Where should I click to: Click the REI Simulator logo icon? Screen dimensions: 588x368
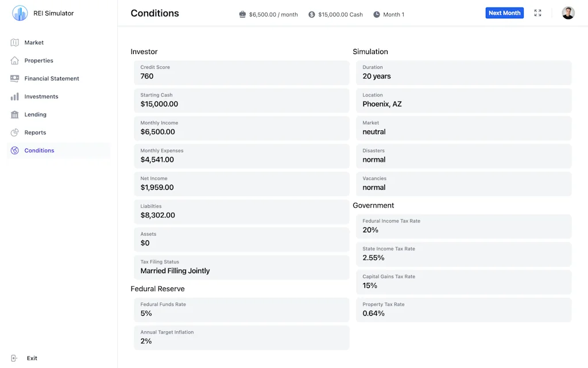20,13
